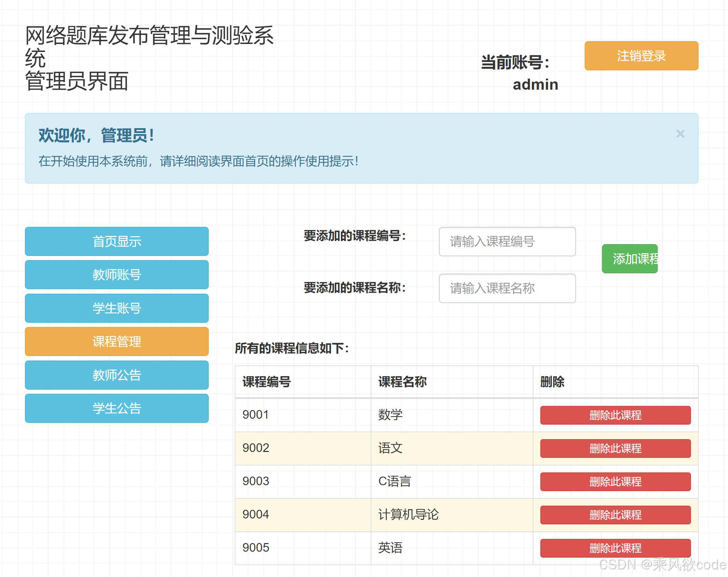
Task: Delete course 9005 英语
Action: coord(615,548)
